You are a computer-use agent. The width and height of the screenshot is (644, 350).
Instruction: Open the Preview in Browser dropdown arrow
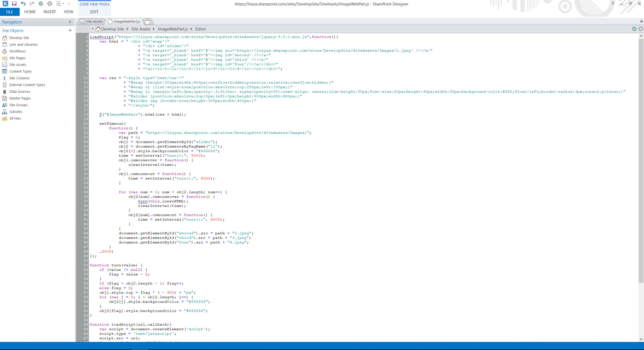63,4
